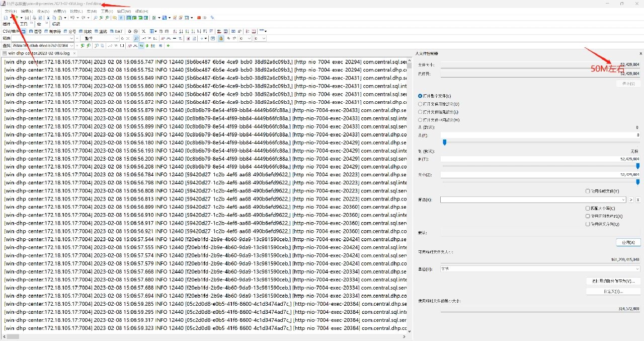This screenshot has height=341, width=644.
Task: Click the red Record macro icon
Action: point(199,18)
